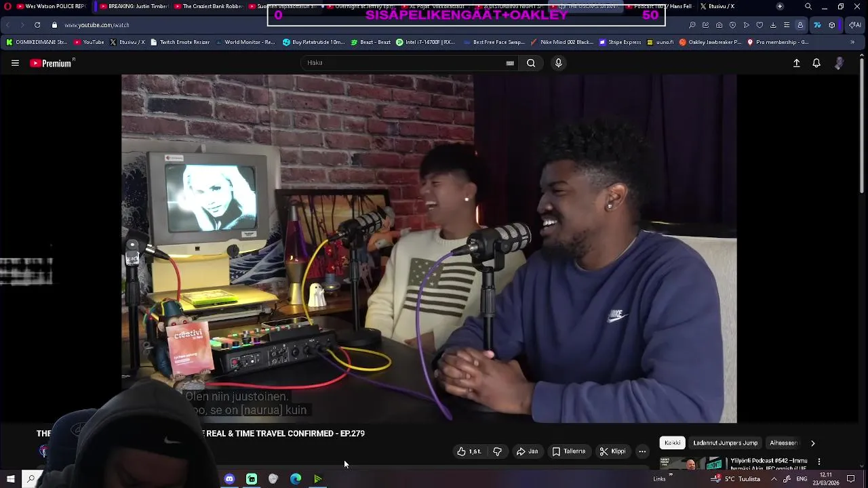Open the AI sidebar button in toolbar
This screenshot has width=868, height=488.
[x=855, y=25]
